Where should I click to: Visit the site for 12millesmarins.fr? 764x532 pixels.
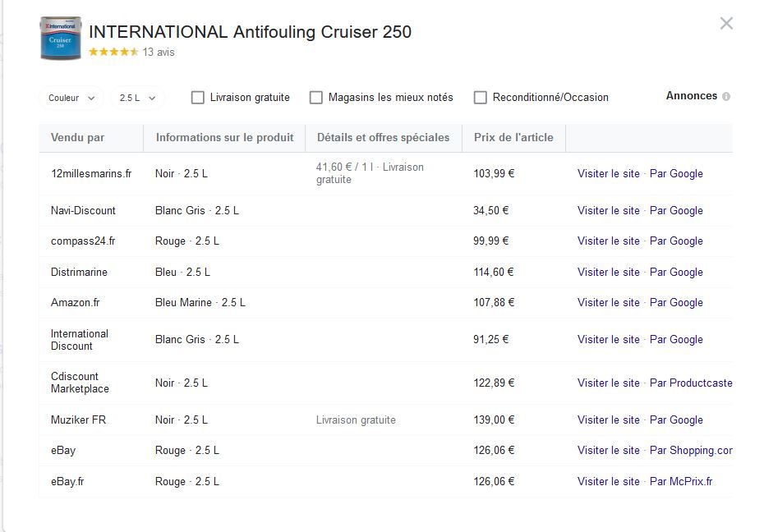pos(608,174)
